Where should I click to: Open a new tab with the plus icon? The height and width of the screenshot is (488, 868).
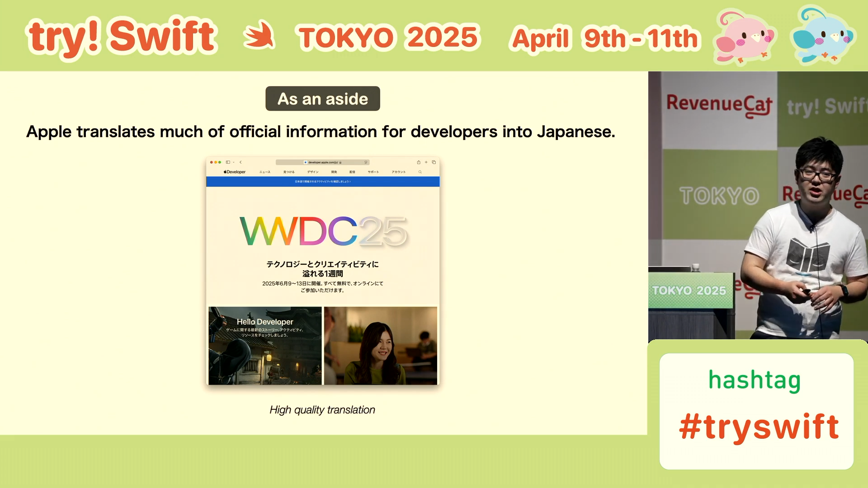coord(425,162)
